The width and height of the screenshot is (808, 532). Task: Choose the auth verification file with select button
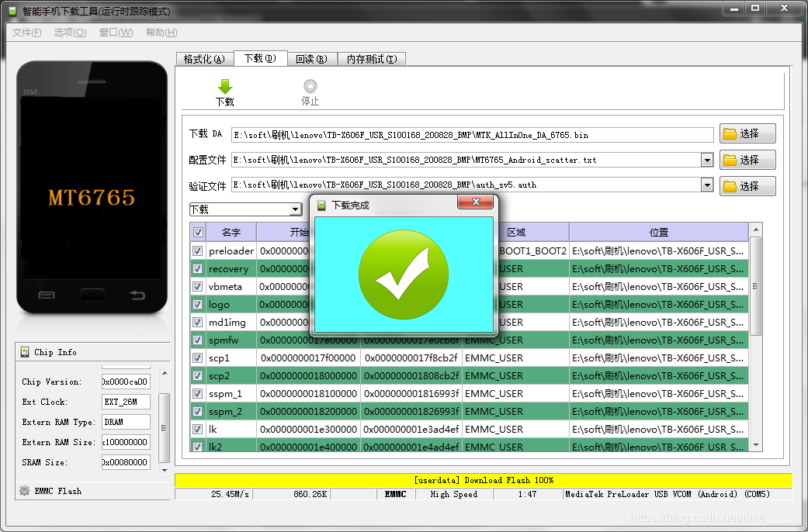coord(747,186)
